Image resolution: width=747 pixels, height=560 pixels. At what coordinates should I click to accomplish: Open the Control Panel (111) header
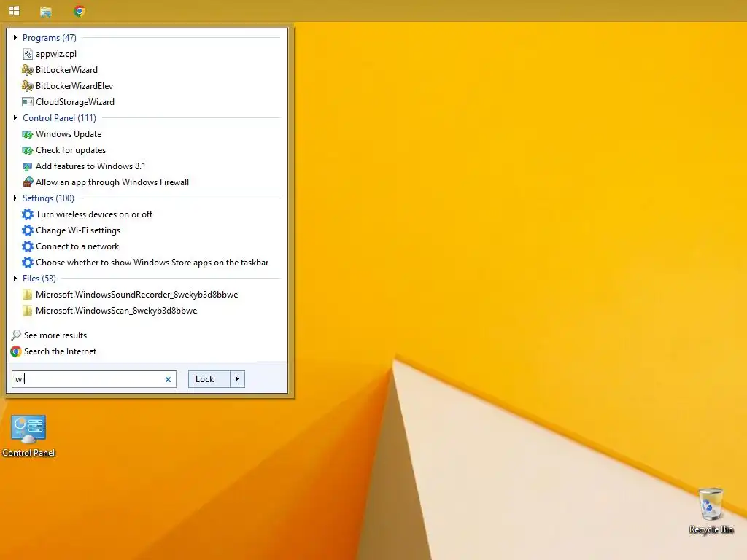59,117
